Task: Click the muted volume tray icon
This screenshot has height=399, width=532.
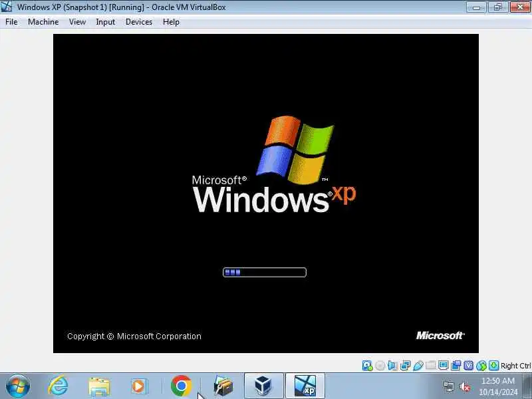Action: [464, 386]
